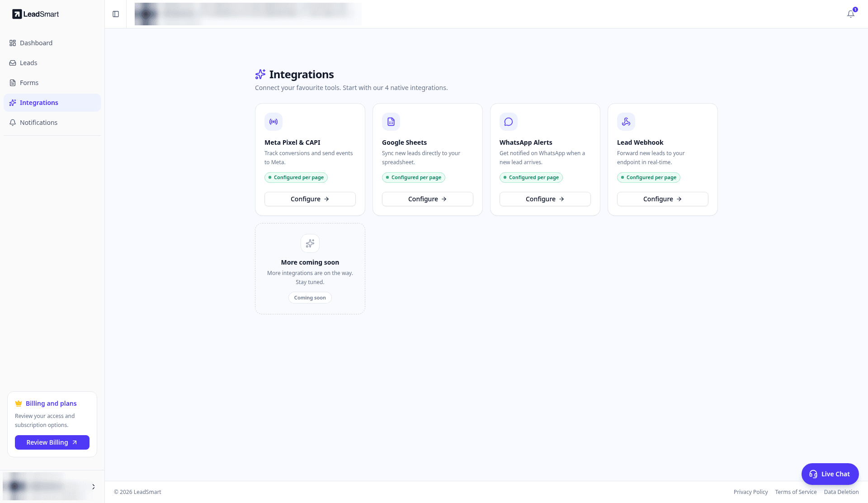Image resolution: width=868 pixels, height=503 pixels.
Task: Select Integrations in the sidebar
Action: click(52, 103)
